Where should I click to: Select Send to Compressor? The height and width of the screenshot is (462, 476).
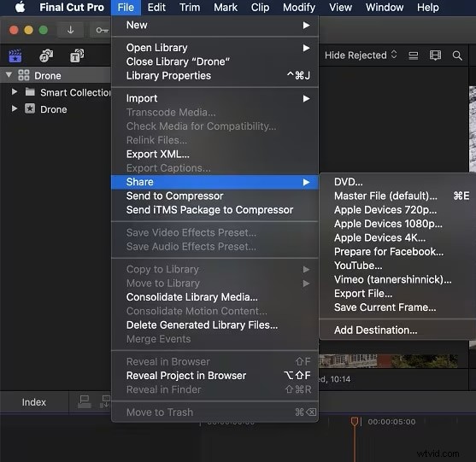coord(215,196)
